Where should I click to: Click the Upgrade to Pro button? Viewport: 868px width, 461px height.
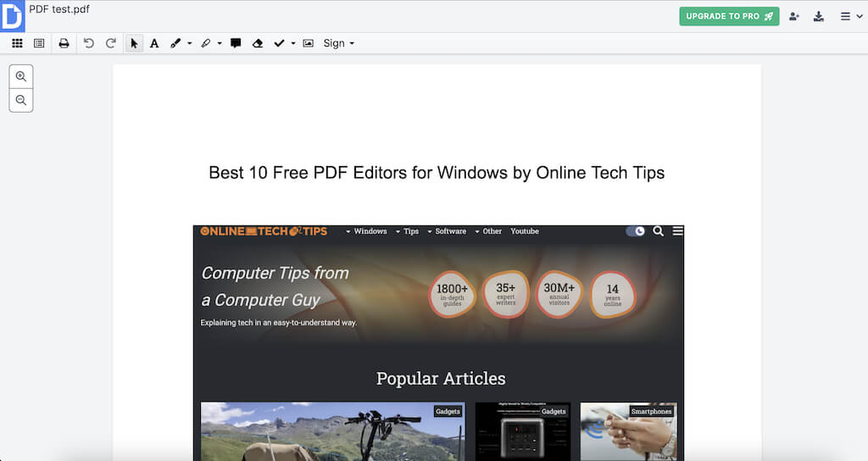pyautogui.click(x=729, y=16)
